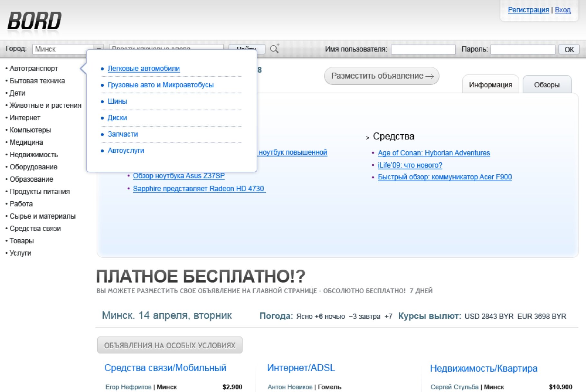Open Недвижимость/Квартира listing heading

pos(484,368)
